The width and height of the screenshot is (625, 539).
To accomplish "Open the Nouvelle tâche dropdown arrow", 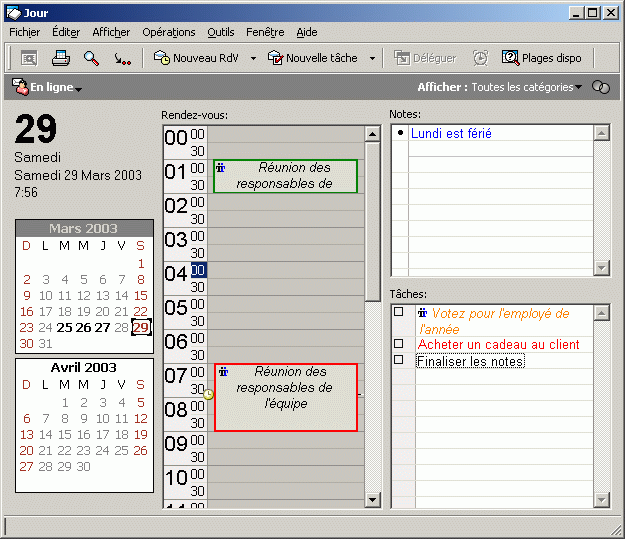I will [372, 58].
